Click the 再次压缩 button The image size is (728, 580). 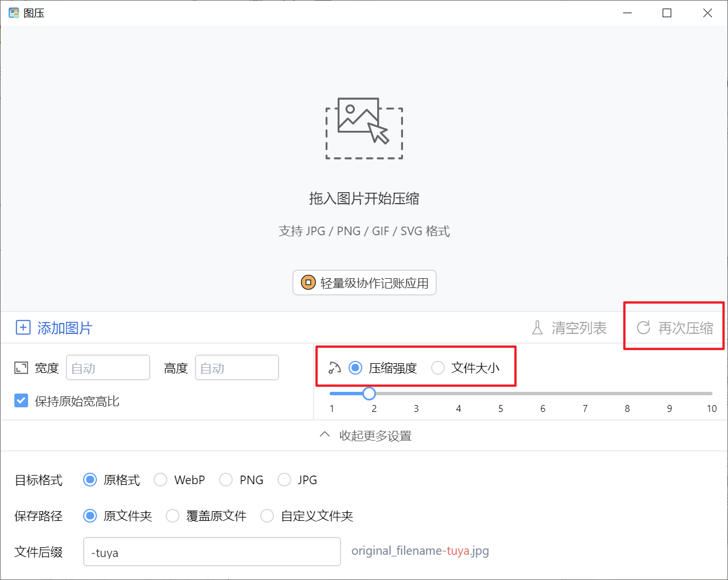675,328
